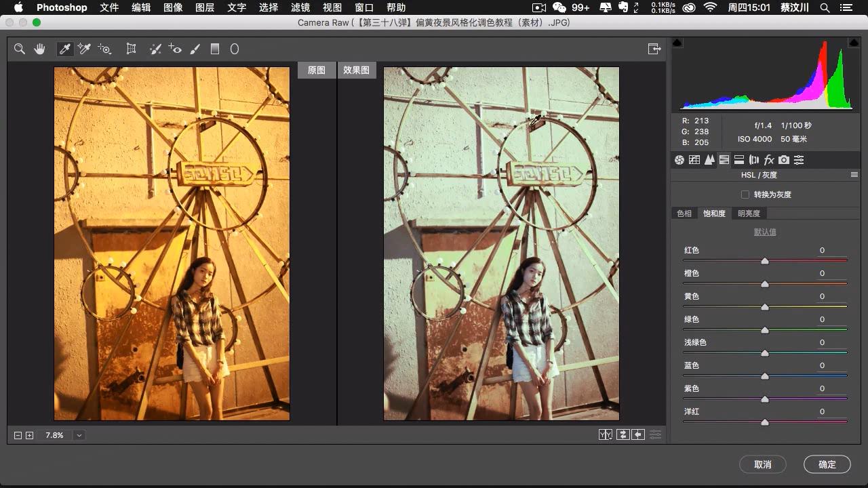The image size is (868, 488).
Task: Toggle highlight clipping warning in histogram
Action: 854,43
